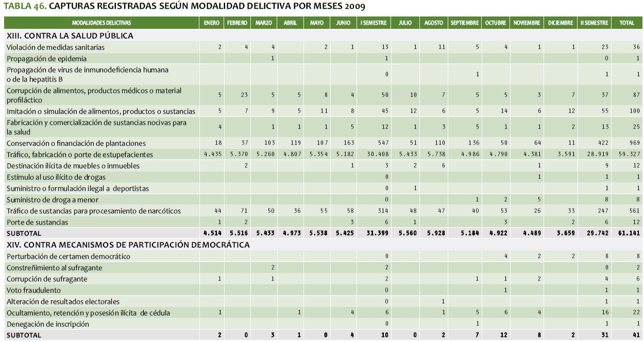Click the 'OCTUBRE' column header

pos(496,23)
